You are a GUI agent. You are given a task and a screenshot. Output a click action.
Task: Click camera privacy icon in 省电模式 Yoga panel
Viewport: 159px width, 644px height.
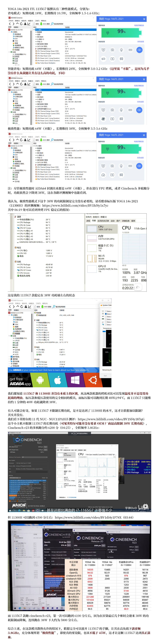point(112,50)
